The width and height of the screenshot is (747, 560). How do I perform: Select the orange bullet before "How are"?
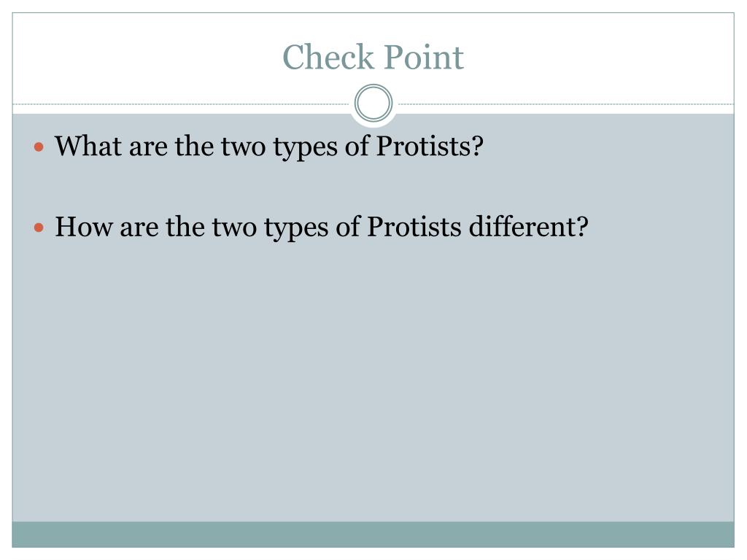point(39,227)
